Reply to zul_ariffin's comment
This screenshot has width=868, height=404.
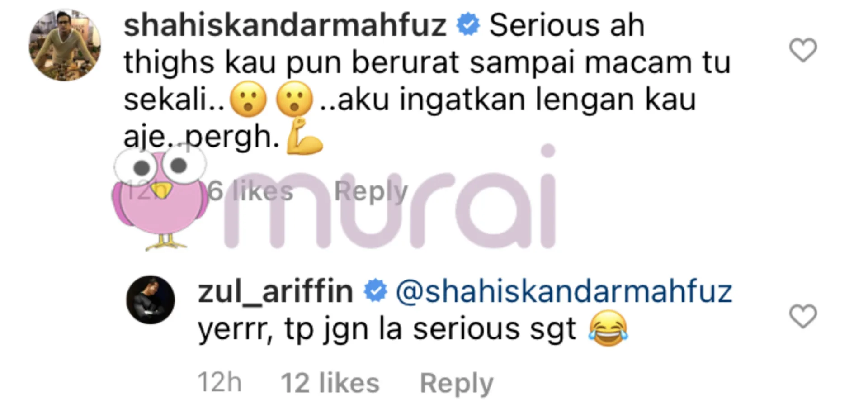coord(457,384)
